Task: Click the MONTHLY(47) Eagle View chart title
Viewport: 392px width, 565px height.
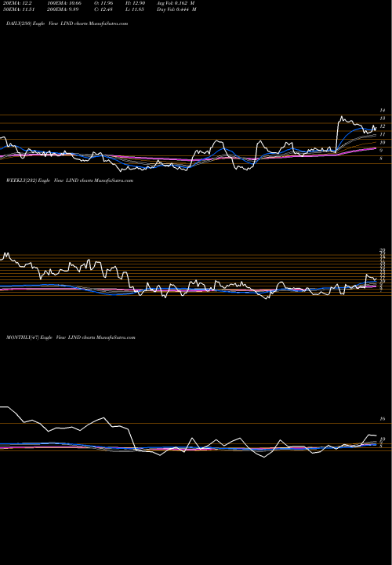Action: 71,337
